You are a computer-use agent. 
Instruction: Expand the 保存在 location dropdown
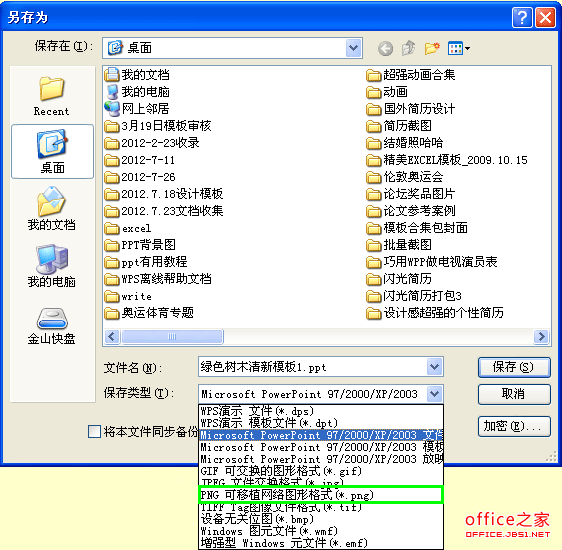point(354,48)
